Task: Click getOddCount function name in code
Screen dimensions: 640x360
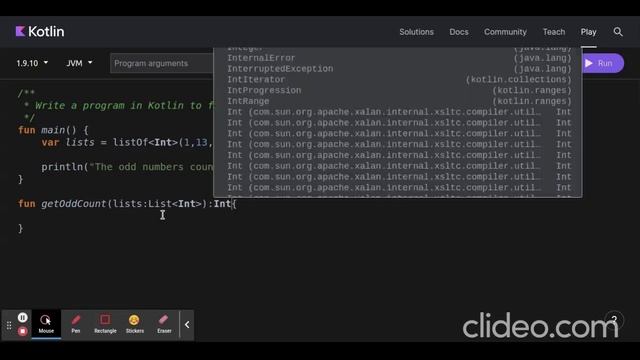Action: coord(73,204)
